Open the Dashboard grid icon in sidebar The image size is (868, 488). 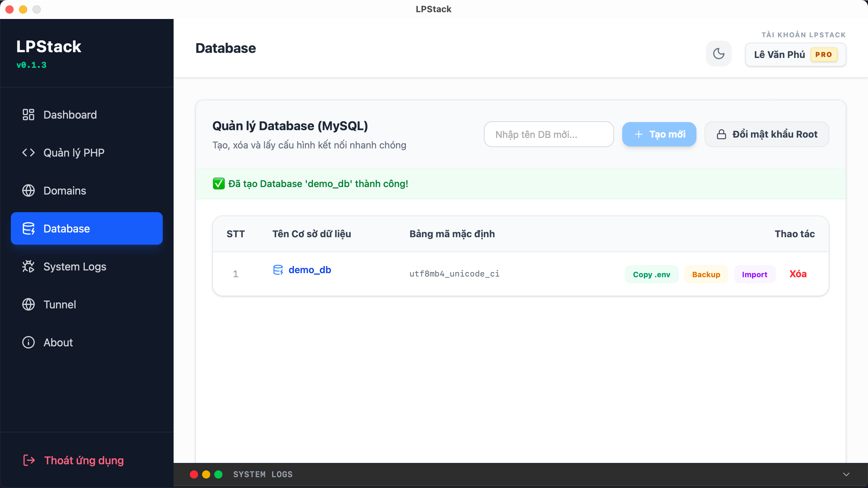(x=28, y=115)
